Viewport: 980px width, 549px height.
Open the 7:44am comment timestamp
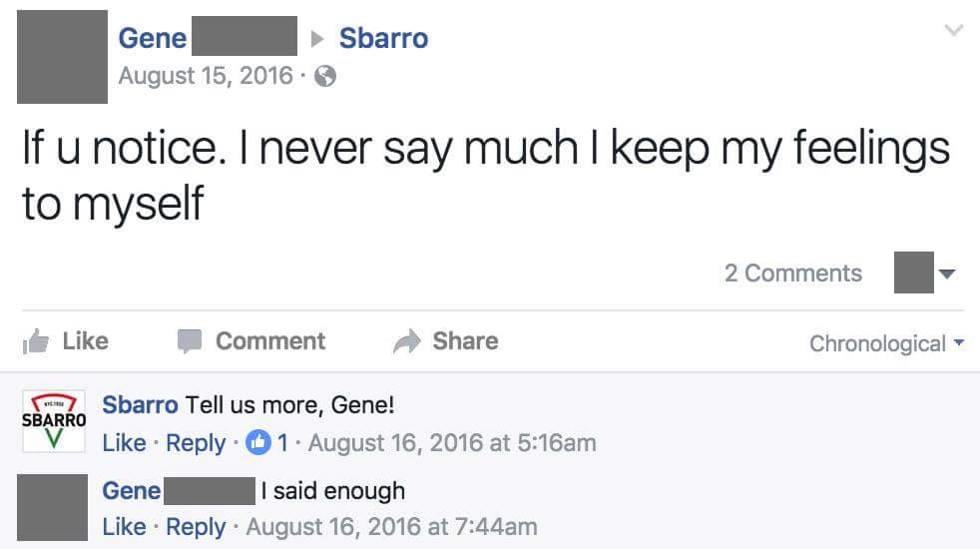point(391,526)
